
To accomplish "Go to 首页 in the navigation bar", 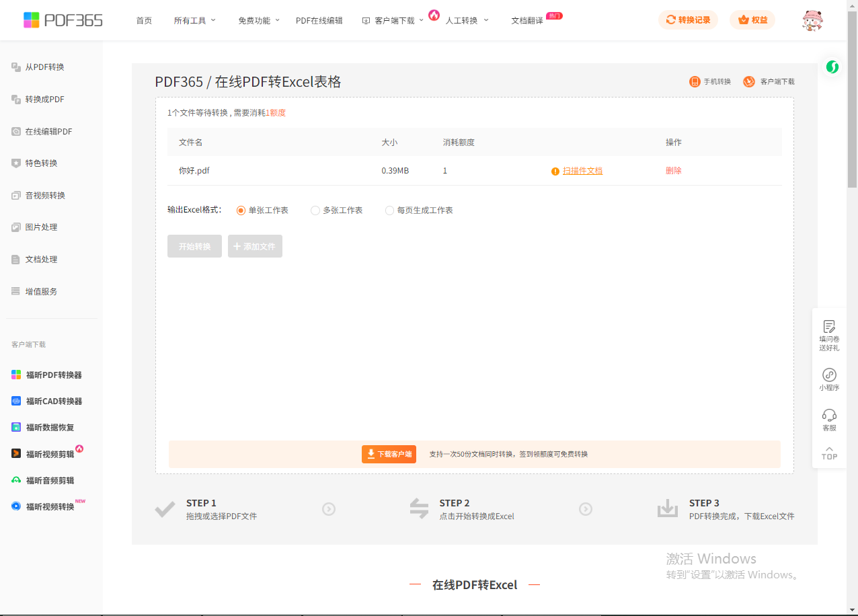I will (144, 20).
